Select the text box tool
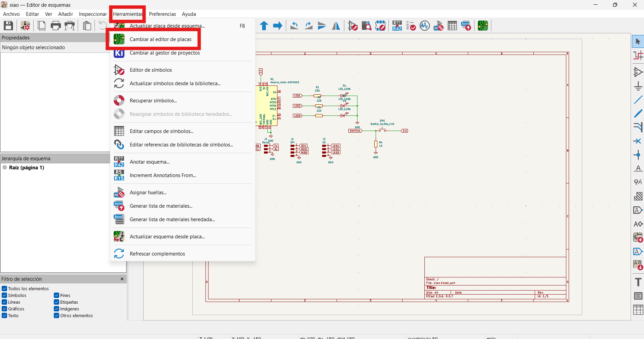 point(638,296)
